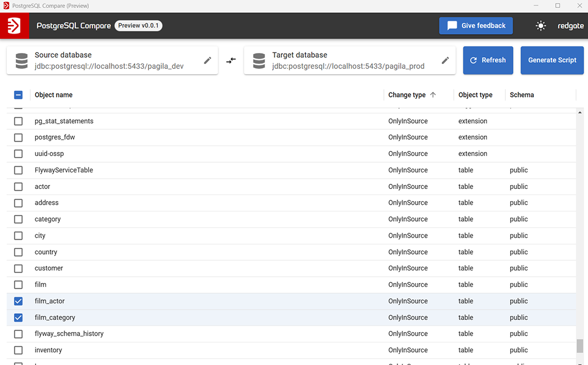Click the scroll up arrow of the list
This screenshot has height=365, width=588.
(x=579, y=112)
